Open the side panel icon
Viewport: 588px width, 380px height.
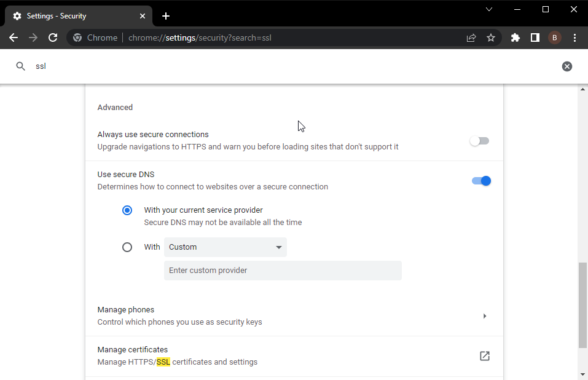(x=535, y=38)
